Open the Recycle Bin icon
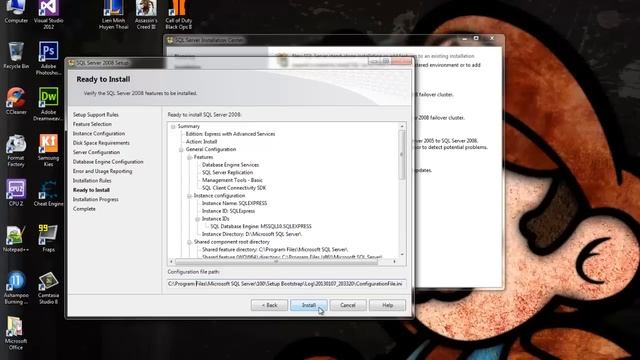This screenshot has width=640, height=360. click(x=16, y=55)
